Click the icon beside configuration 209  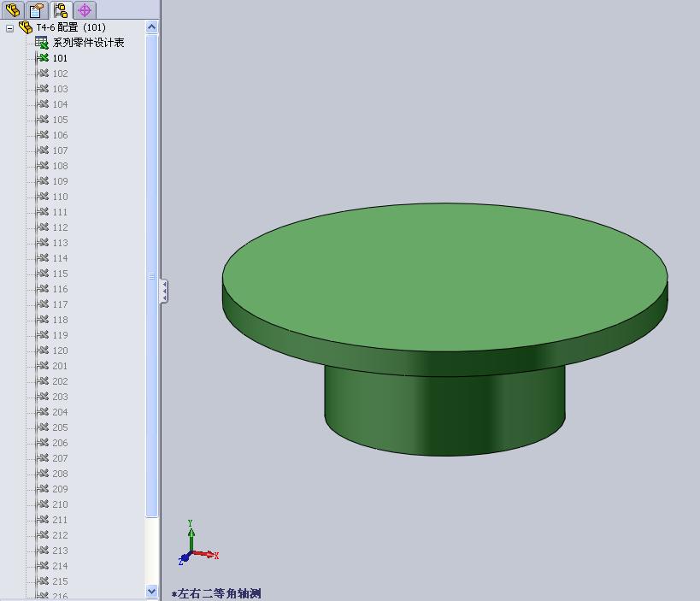click(x=43, y=489)
